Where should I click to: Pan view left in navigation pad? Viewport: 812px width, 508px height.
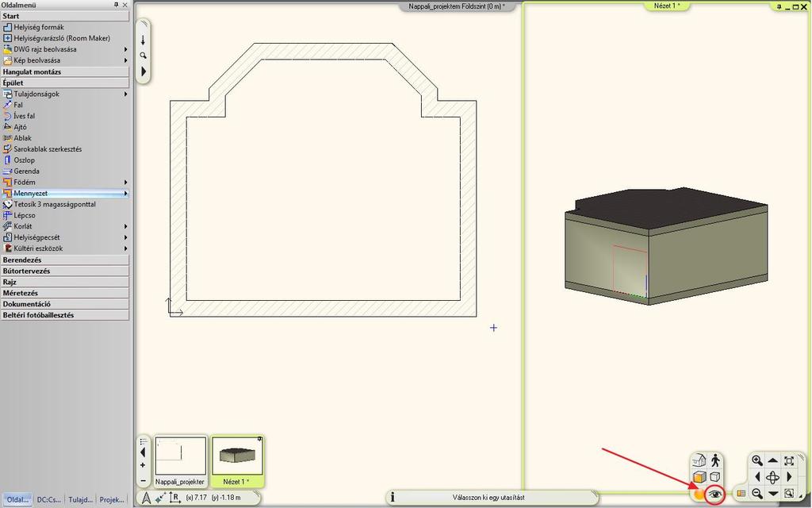point(757,476)
